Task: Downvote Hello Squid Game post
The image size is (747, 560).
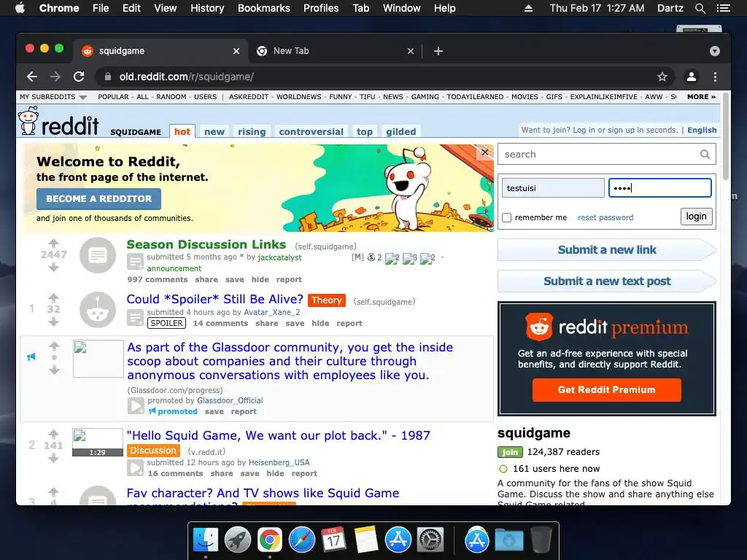Action: click(53, 459)
